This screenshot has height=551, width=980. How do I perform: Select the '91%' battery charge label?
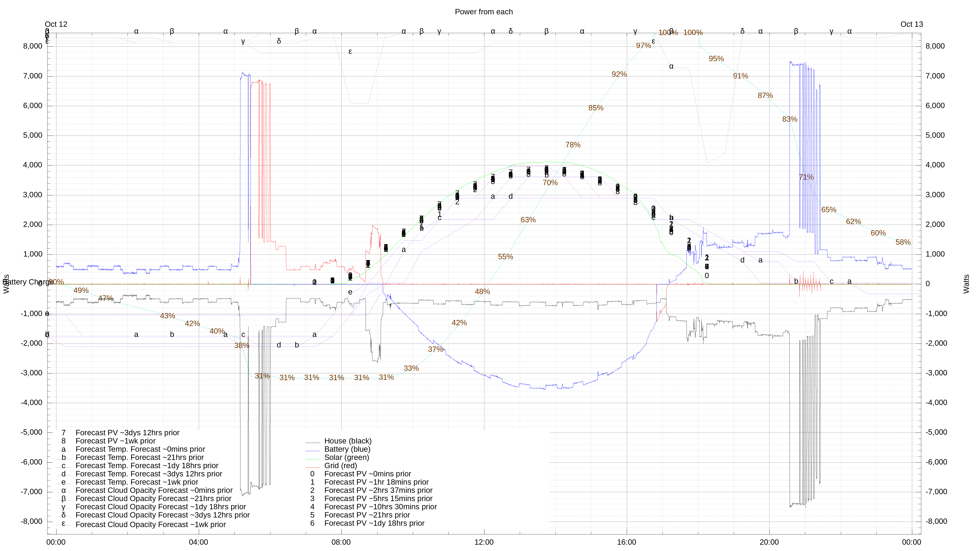741,76
